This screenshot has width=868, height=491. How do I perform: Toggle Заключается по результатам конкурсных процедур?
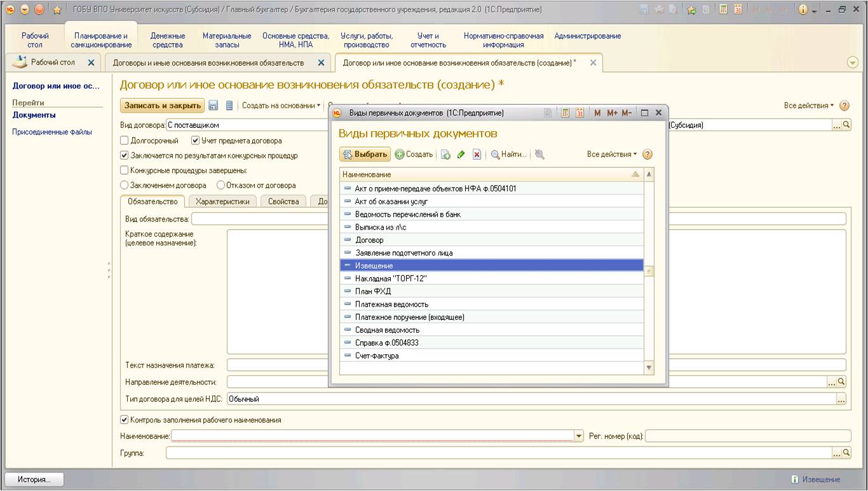[x=125, y=155]
